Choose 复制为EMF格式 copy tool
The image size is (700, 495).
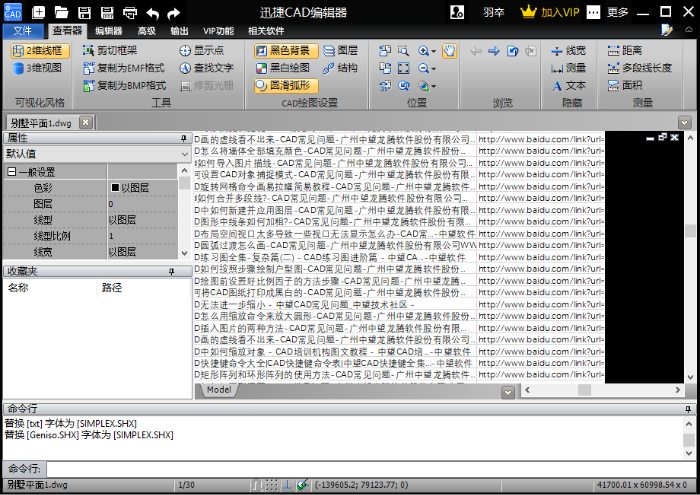point(124,68)
